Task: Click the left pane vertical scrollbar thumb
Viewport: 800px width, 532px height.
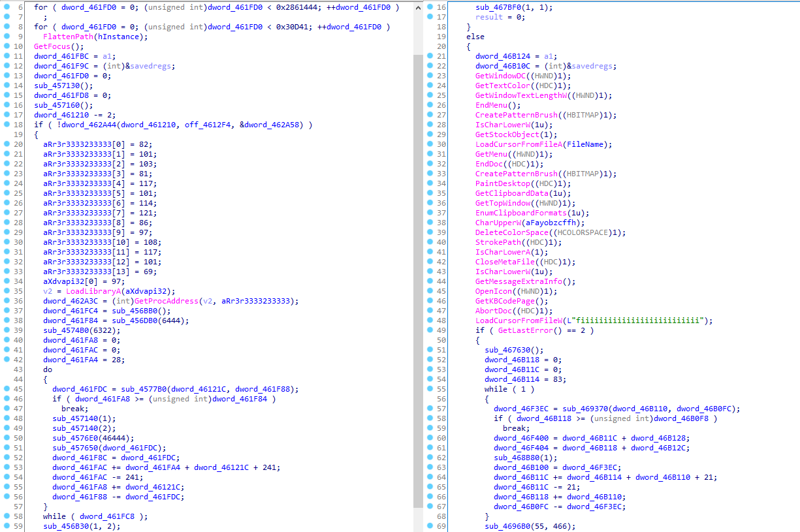Action: click(x=419, y=281)
